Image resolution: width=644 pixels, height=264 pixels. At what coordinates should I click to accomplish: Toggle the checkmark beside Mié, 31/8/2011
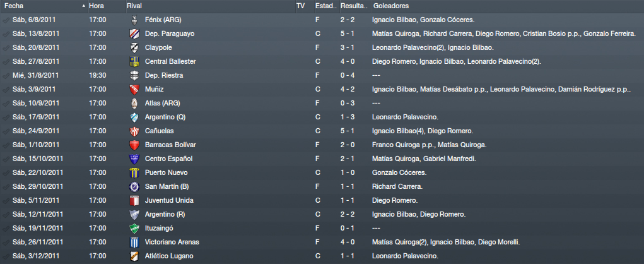pos(6,76)
